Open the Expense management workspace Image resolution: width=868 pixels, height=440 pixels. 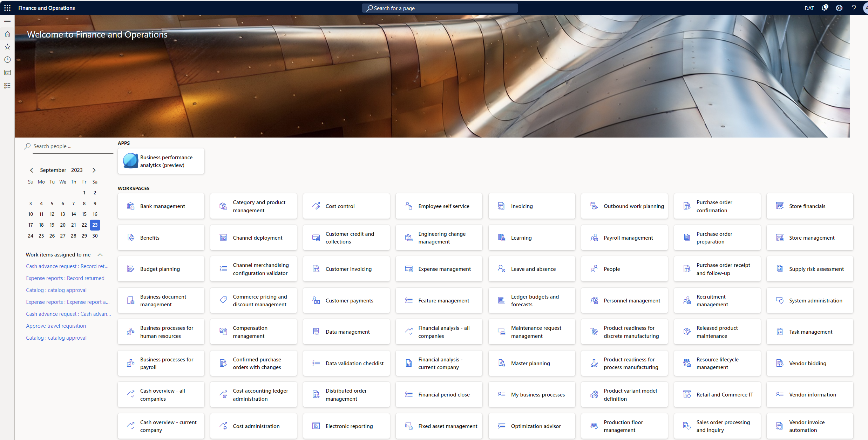[439, 269]
